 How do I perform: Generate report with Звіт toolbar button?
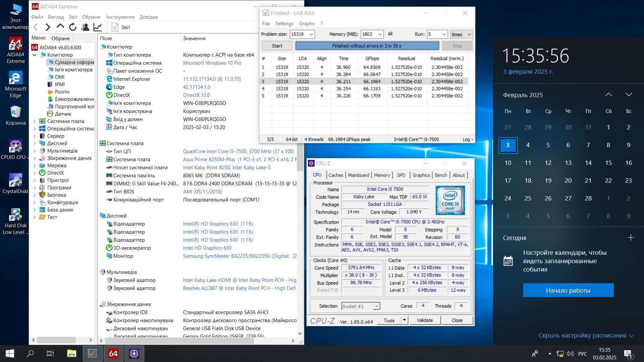coord(121,27)
